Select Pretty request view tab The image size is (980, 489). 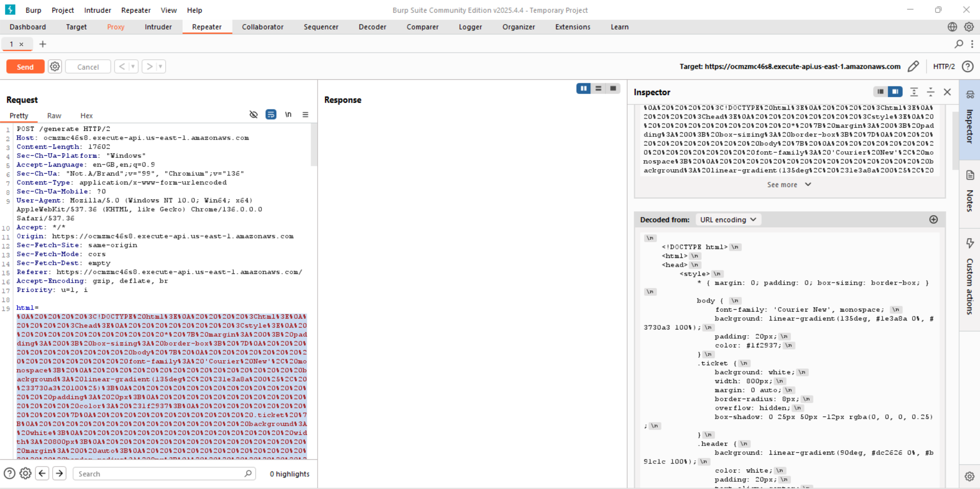[x=19, y=116]
